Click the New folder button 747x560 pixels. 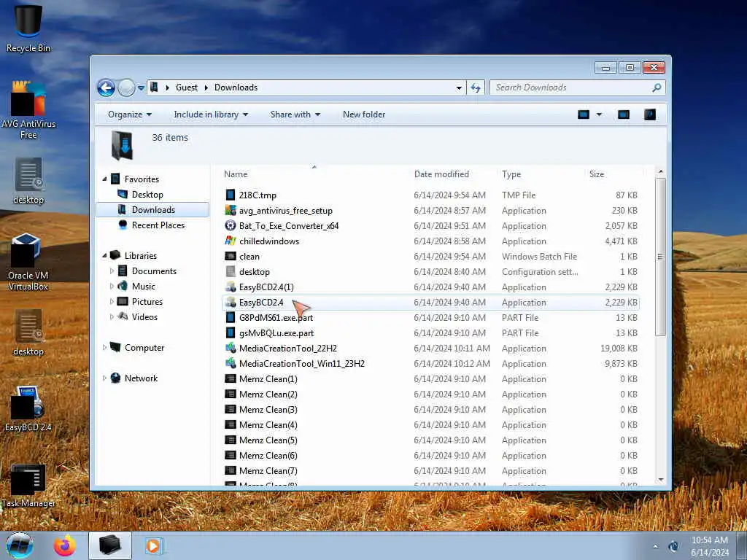tap(364, 114)
